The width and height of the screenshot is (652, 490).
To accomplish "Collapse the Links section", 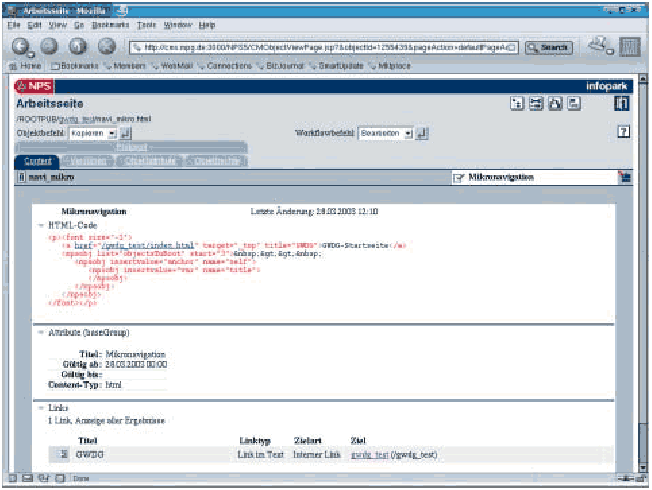I will click(41, 408).
